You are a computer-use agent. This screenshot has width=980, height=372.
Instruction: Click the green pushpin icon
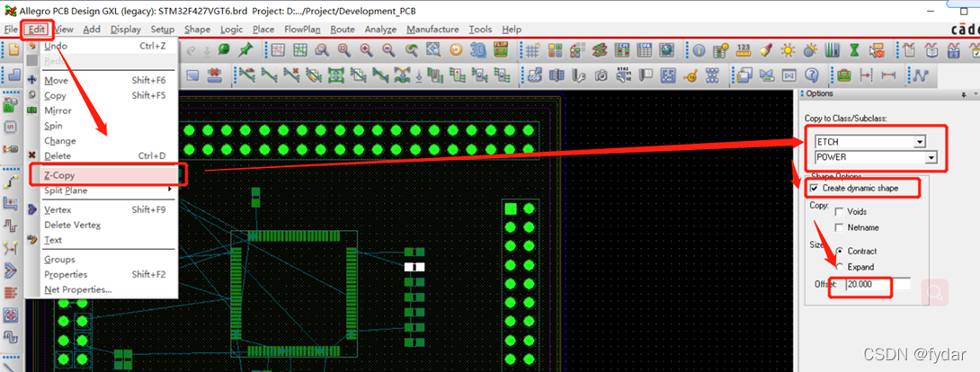(245, 50)
